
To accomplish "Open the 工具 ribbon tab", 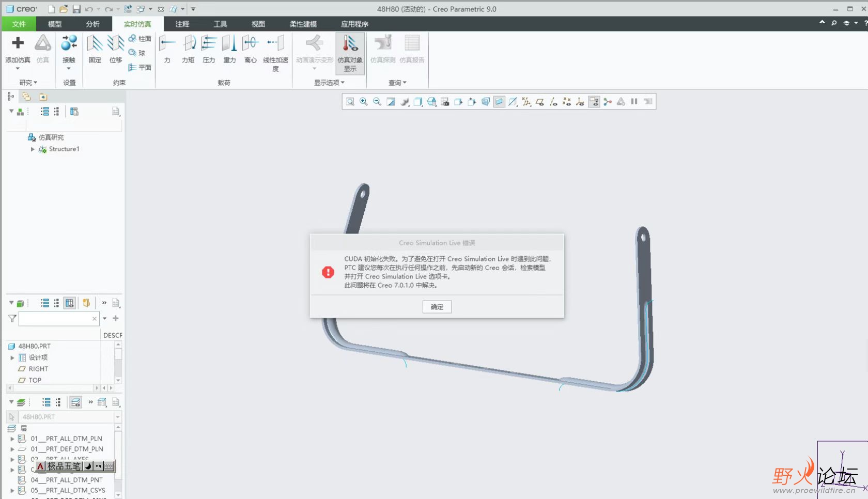I will click(x=220, y=24).
